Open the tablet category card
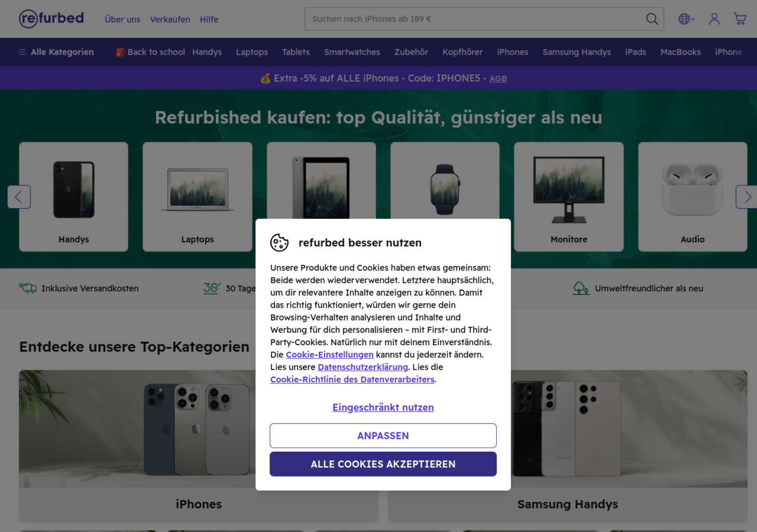 321,181
